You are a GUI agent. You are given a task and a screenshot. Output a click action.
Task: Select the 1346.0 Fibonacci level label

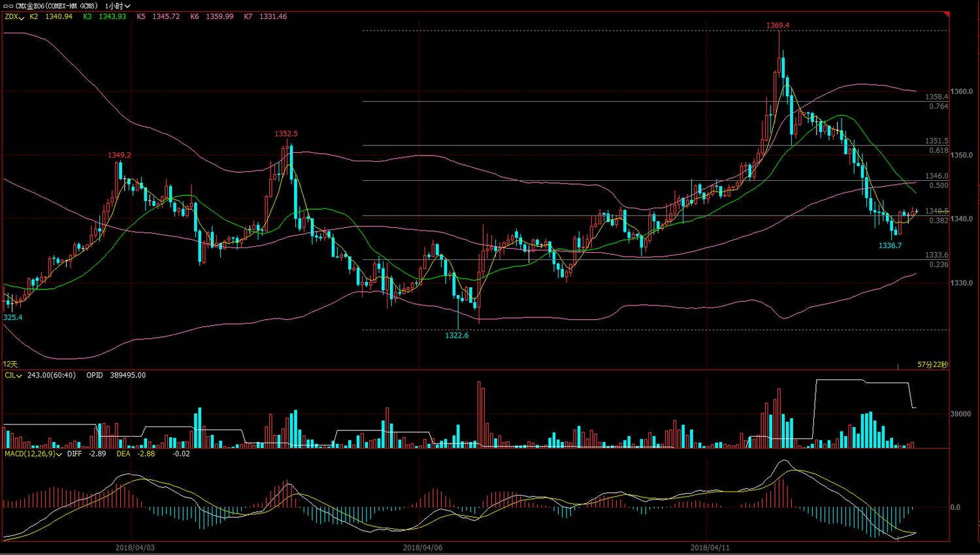tap(936, 176)
